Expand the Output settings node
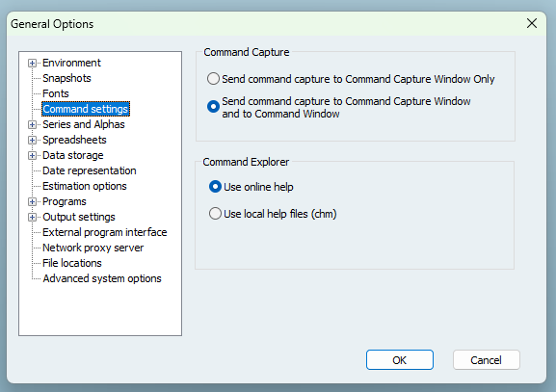 32,218
